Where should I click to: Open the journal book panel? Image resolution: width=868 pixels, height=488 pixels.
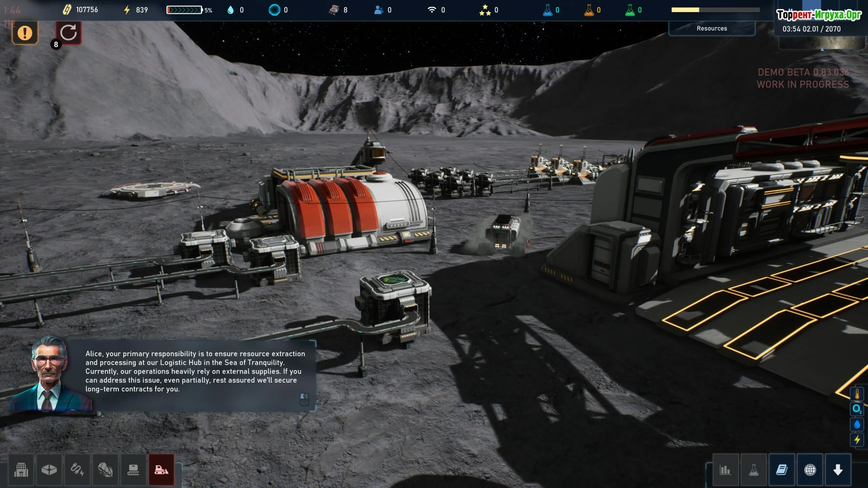pos(782,470)
